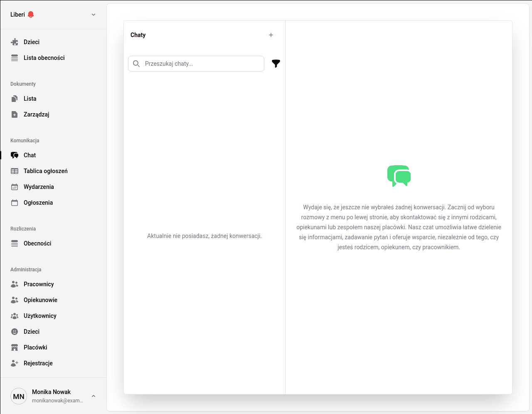
Task: Click the Tablica ogłoszeń table icon
Action: click(15, 171)
